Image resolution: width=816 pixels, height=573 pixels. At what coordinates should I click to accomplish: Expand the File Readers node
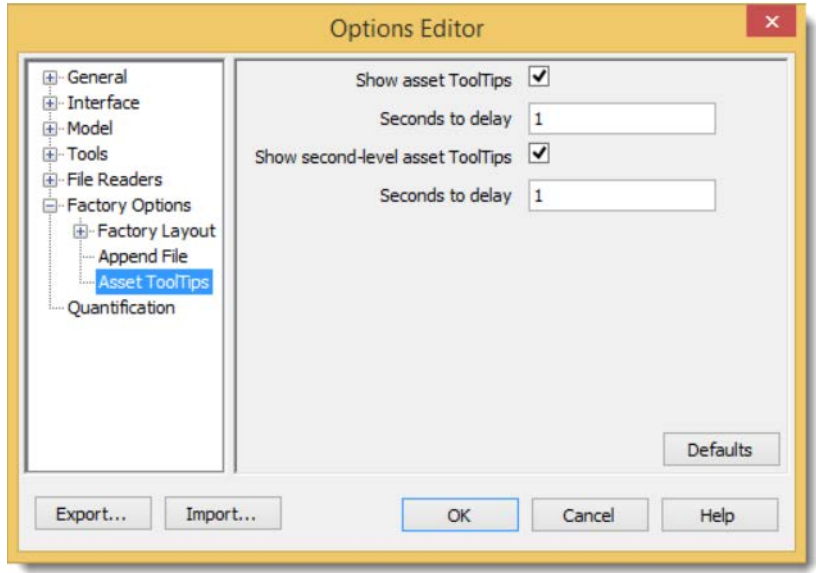click(50, 180)
